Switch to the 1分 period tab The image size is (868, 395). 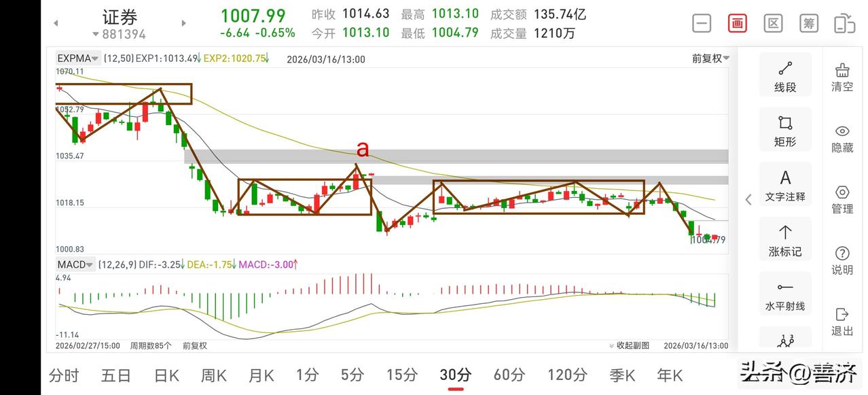pos(307,375)
